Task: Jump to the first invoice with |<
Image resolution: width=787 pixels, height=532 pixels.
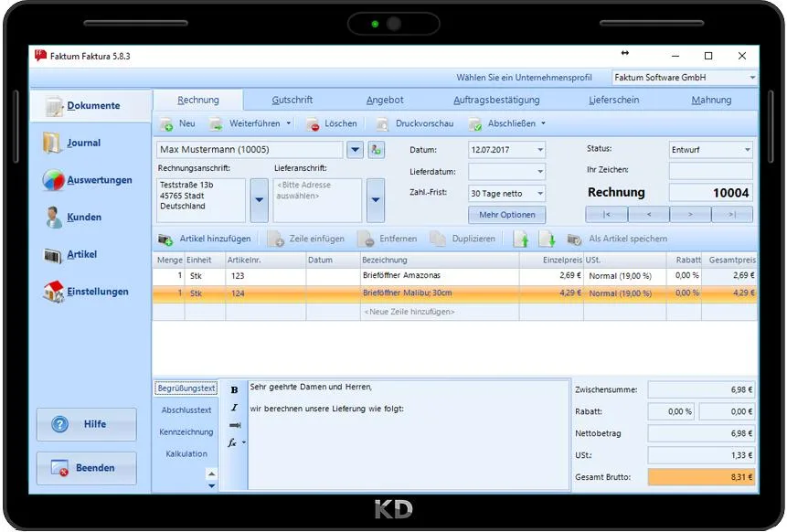Action: pos(606,214)
